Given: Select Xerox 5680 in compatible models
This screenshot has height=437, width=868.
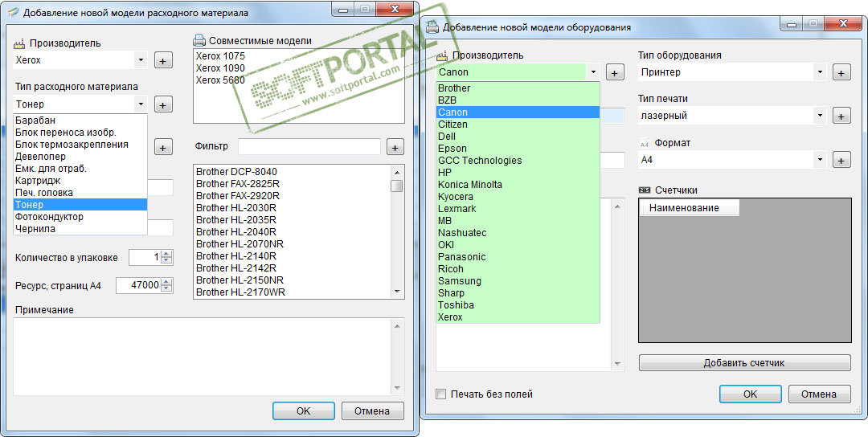Looking at the screenshot, I should [220, 80].
